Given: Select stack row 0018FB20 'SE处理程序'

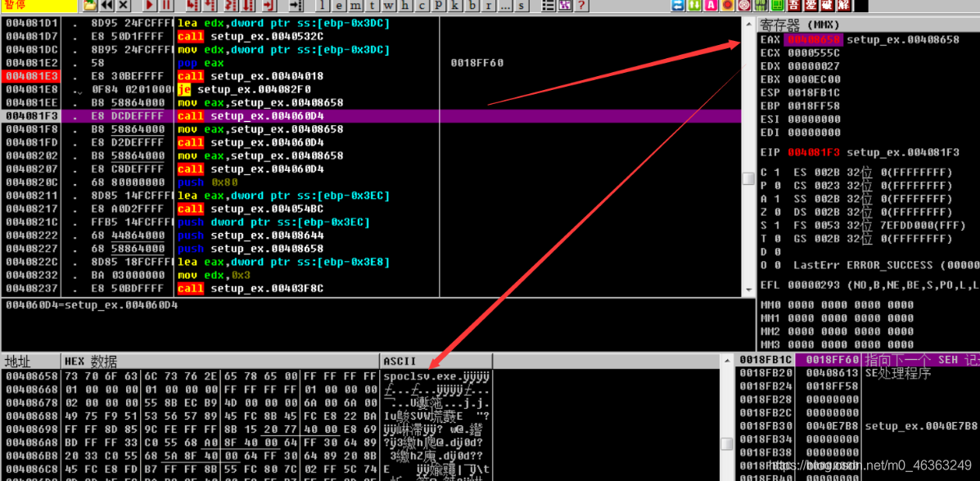Looking at the screenshot, I should click(857, 373).
